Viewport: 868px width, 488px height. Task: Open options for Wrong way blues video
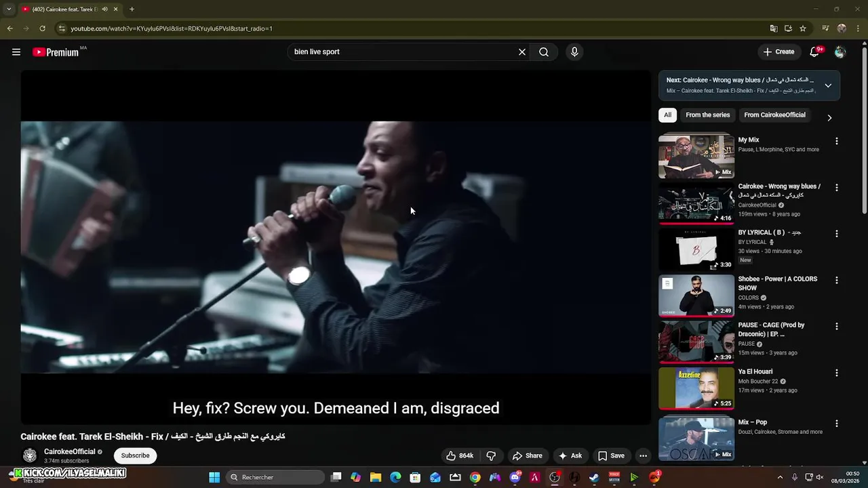point(836,187)
